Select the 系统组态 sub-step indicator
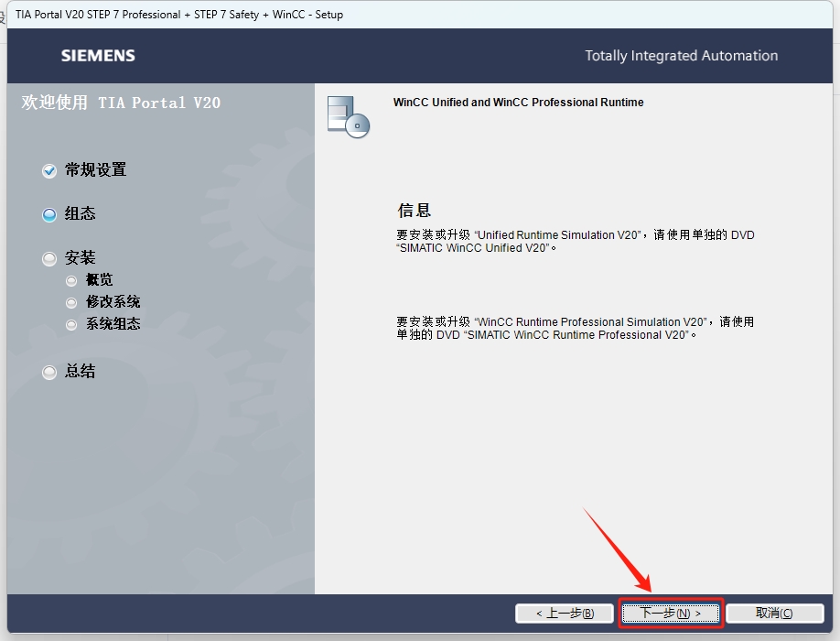Image resolution: width=840 pixels, height=641 pixels. click(x=71, y=323)
